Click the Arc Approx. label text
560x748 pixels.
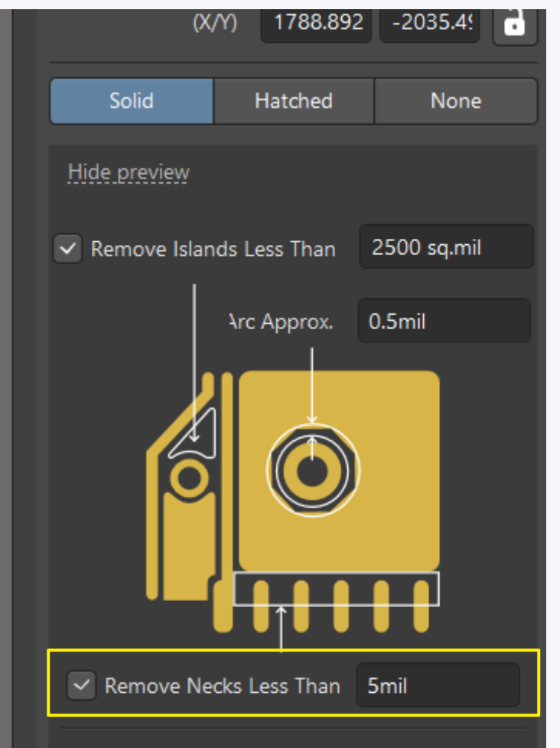tap(280, 321)
